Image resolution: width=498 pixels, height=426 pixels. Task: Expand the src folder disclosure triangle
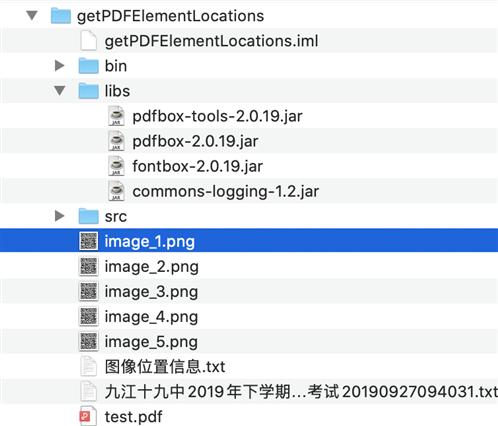click(60, 216)
